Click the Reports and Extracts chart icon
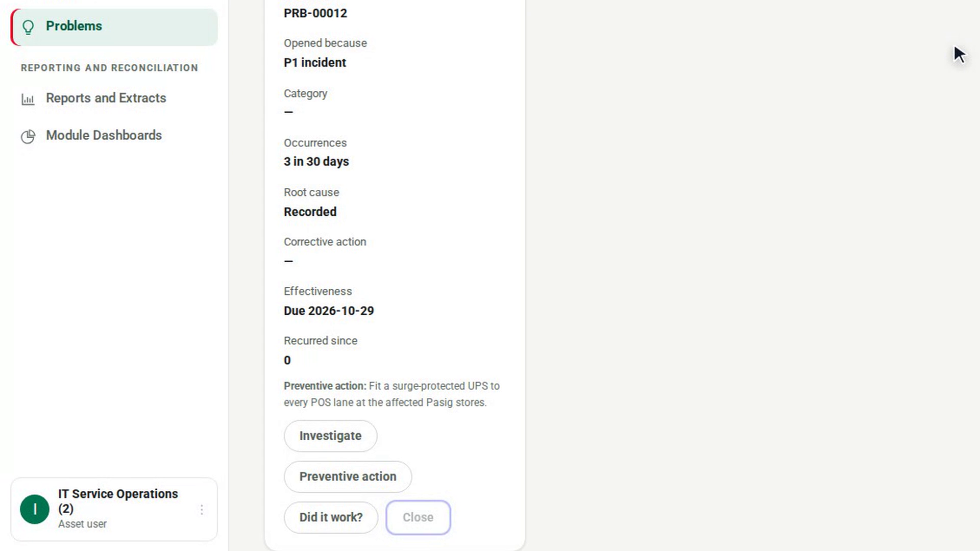 [28, 99]
